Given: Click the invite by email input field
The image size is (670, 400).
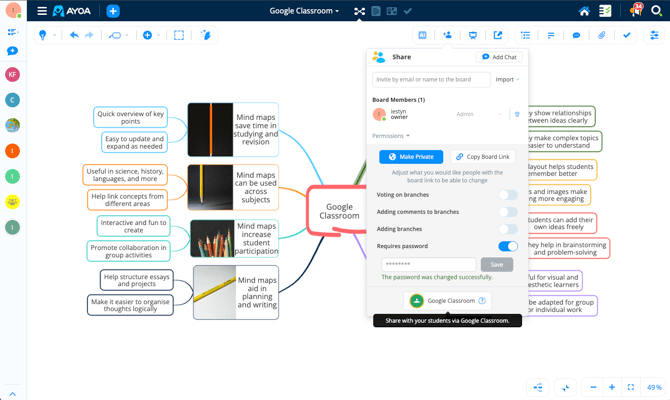Looking at the screenshot, I should [430, 79].
